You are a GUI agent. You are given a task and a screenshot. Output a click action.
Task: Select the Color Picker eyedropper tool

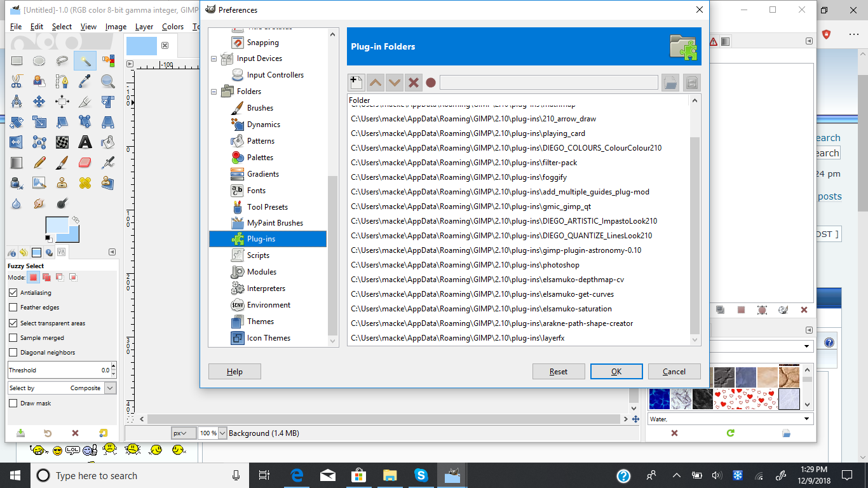tap(85, 81)
